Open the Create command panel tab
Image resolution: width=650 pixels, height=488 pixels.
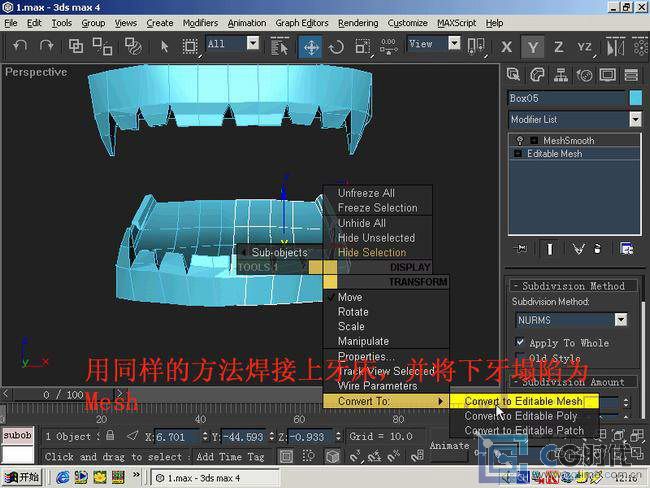(513, 75)
